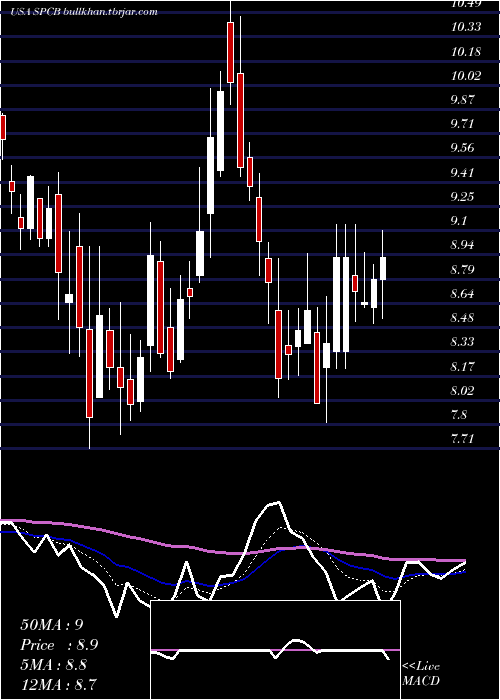This screenshot has height=700, width=500.
Task: Click the 9.87 price axis label
Action: (462, 100)
